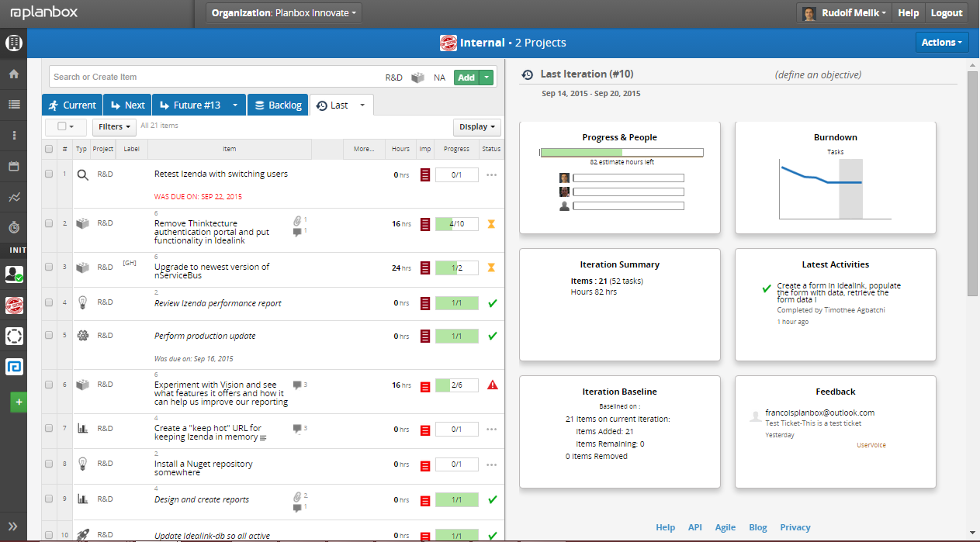Expand sidebar with double-chevron icon
Screen dimensions: 980x542
coord(13,526)
